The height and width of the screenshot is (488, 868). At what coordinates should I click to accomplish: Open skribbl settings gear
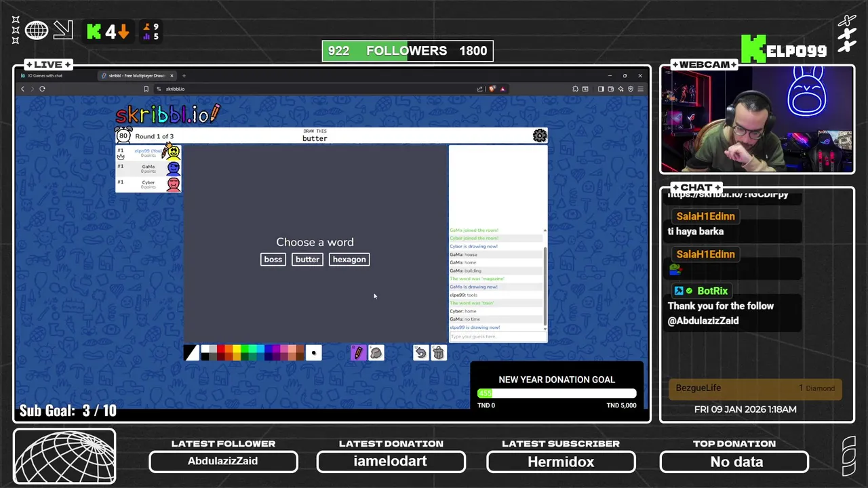click(x=540, y=136)
